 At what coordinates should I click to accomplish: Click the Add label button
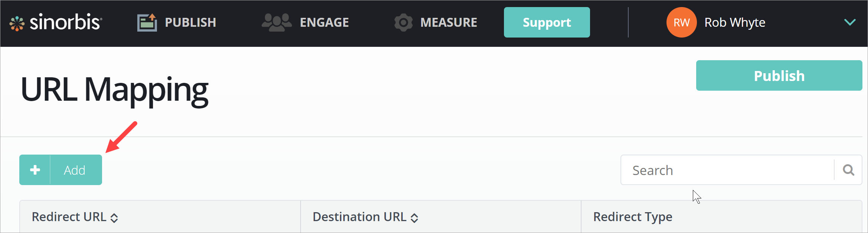[x=75, y=170]
